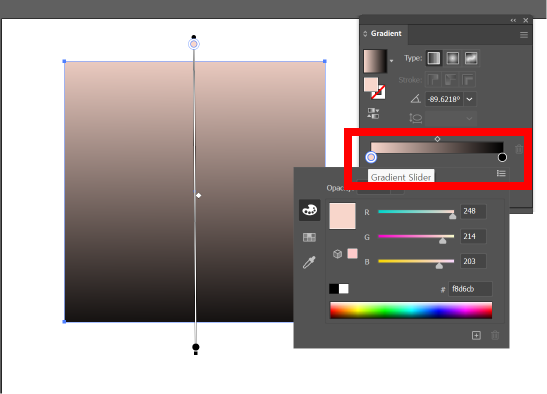This screenshot has width=547, height=394.
Task: Click the trash icon at bottom of color popup
Action: point(495,335)
